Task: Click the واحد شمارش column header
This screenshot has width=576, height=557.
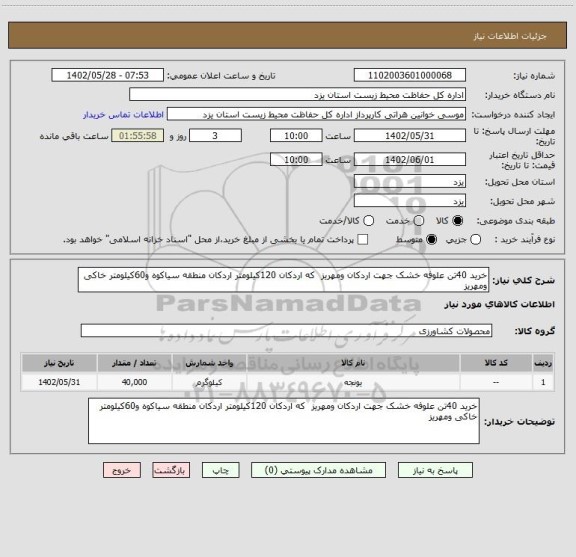Action: tap(209, 363)
